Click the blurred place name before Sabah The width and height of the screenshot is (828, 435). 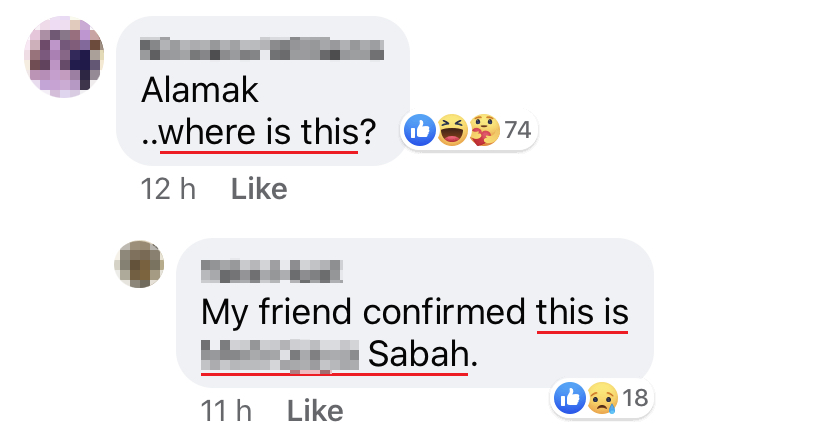click(279, 354)
